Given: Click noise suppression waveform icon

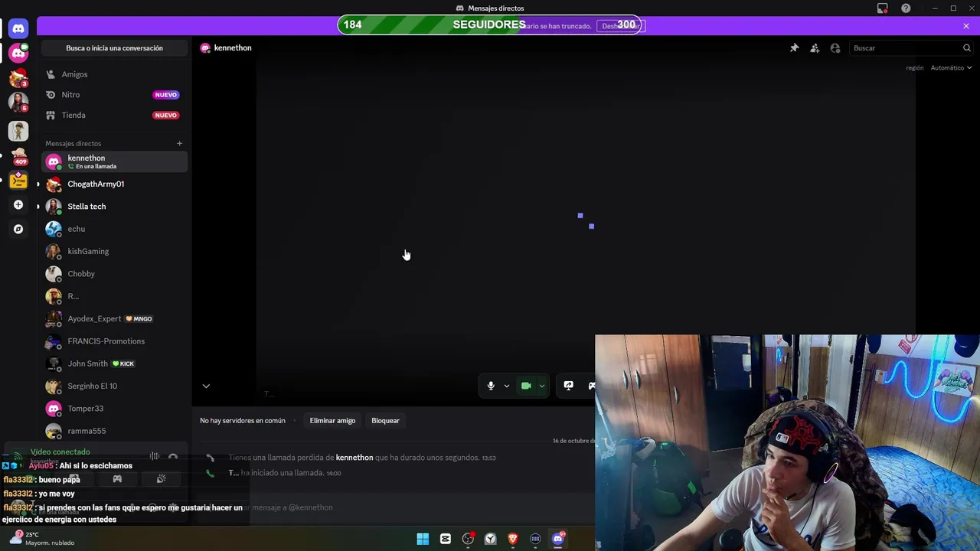Looking at the screenshot, I should pyautogui.click(x=155, y=456).
